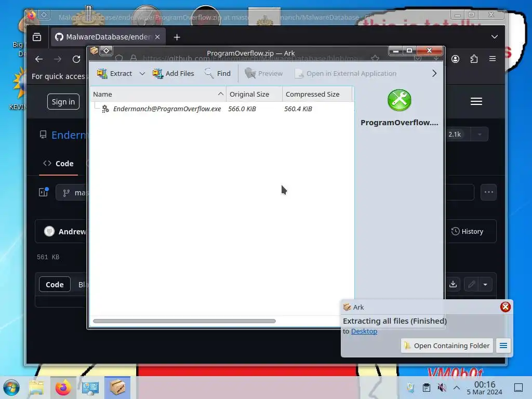This screenshot has height=399, width=532.
Task: Sort by the Compressed Size column header
Action: pyautogui.click(x=317, y=94)
